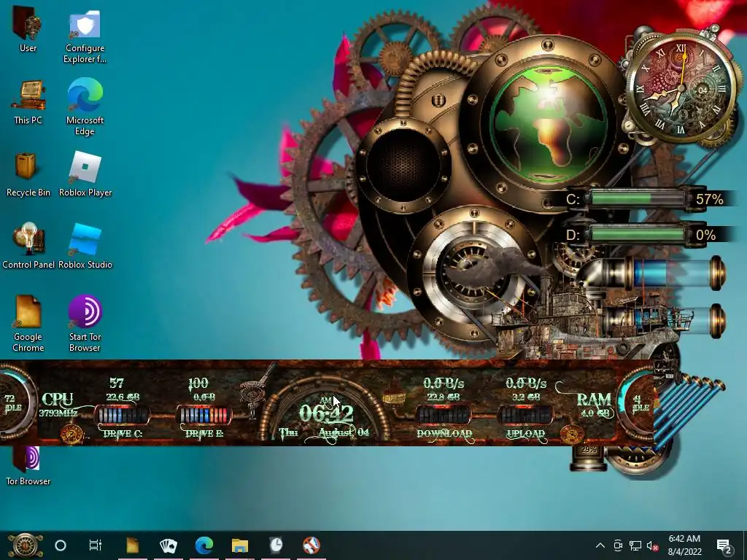Click the UPLOAD meter in the bar

point(525,416)
